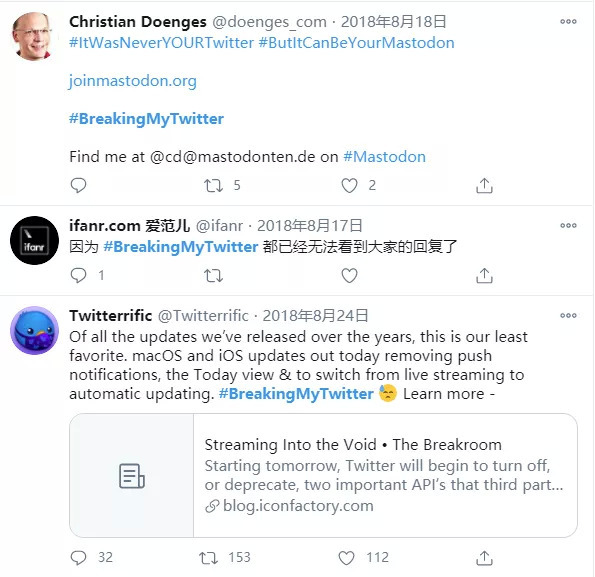The width and height of the screenshot is (595, 577).
Task: Open more options for Twitterrific tweet
Action: tap(568, 315)
